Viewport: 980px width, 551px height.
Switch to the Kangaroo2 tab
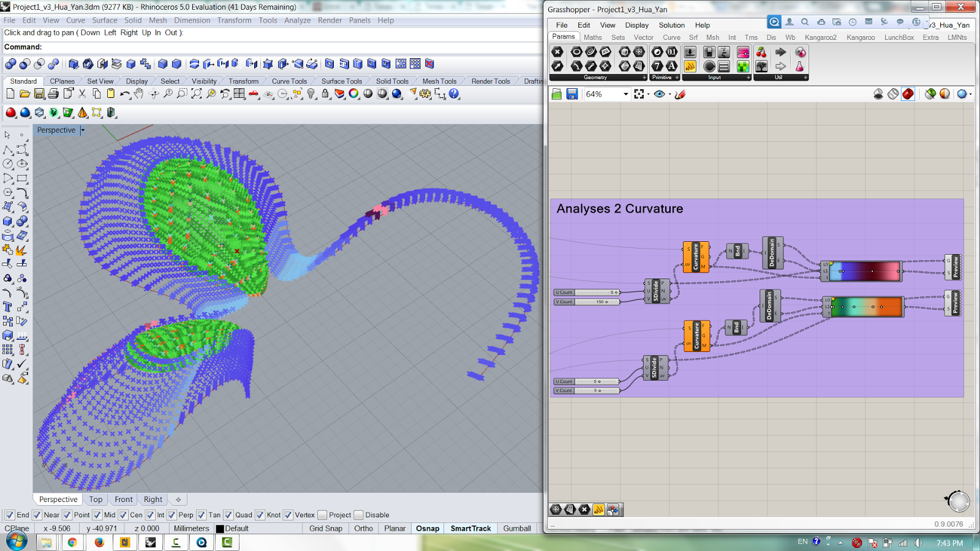click(x=820, y=37)
